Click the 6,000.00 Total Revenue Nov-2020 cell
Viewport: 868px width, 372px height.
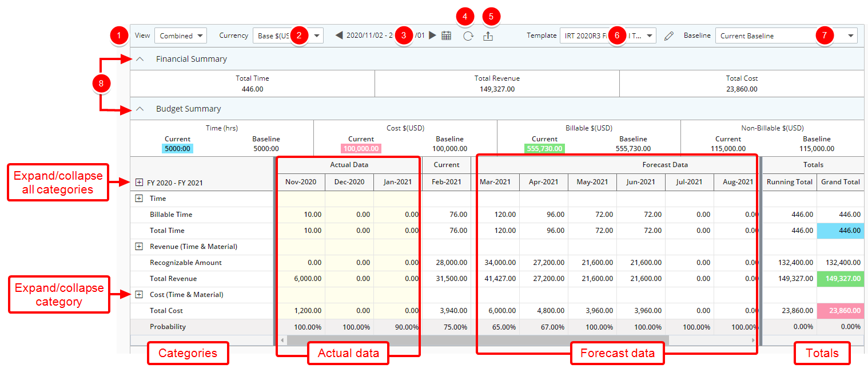click(301, 279)
